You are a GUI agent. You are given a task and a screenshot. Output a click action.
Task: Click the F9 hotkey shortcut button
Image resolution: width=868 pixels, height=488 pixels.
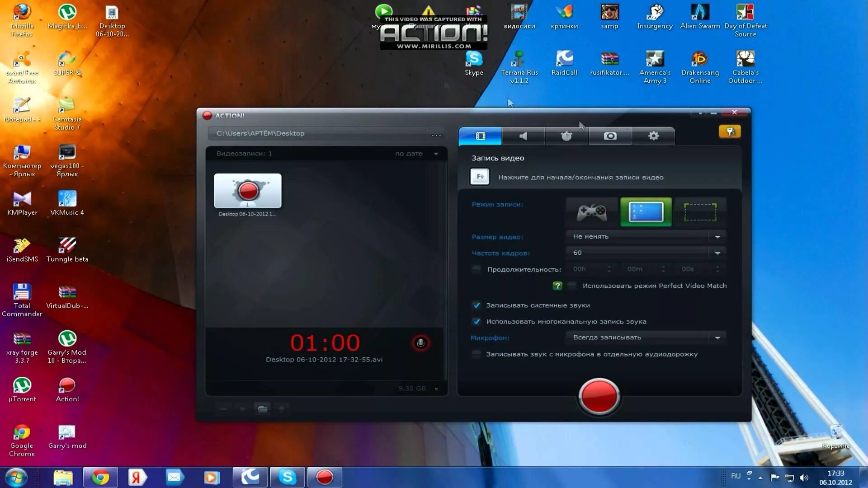(481, 176)
